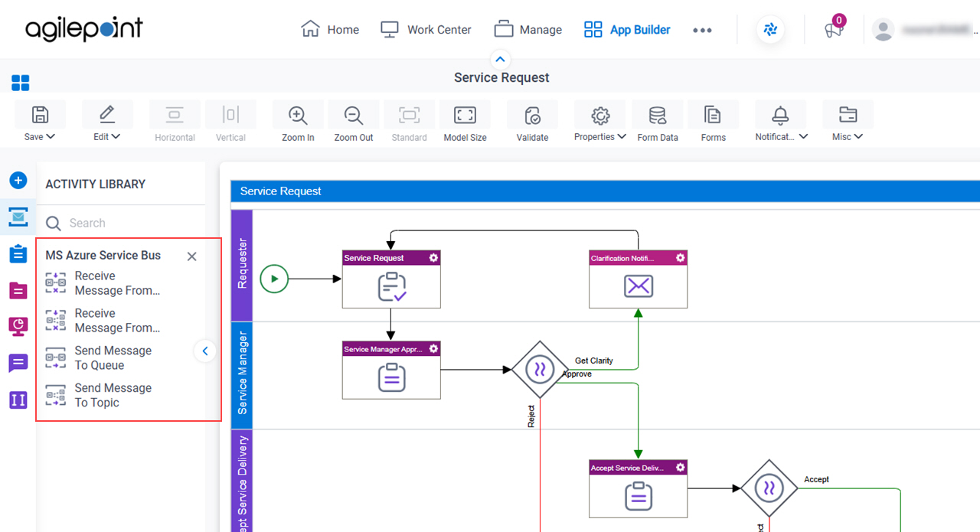This screenshot has height=532, width=980.
Task: Click the user avatar icon
Action: 884,30
